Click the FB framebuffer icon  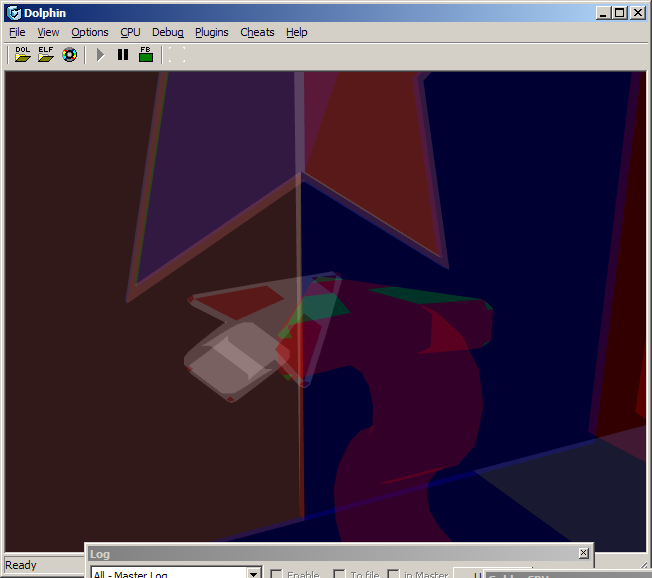click(x=146, y=55)
